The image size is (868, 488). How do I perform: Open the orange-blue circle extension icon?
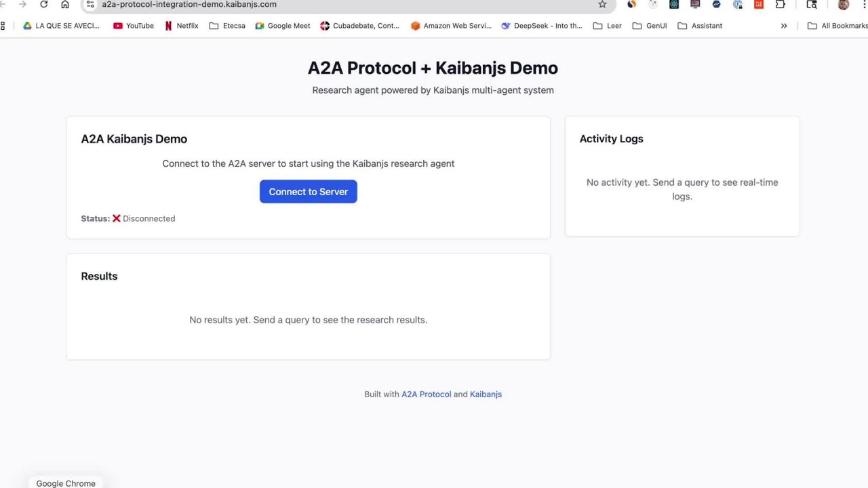tap(631, 4)
